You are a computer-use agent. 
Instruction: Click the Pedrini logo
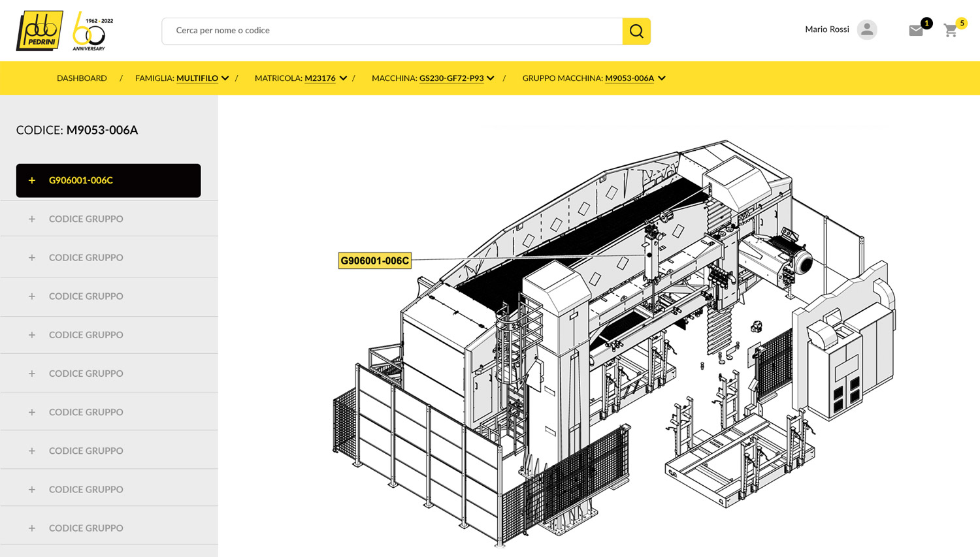tap(39, 31)
